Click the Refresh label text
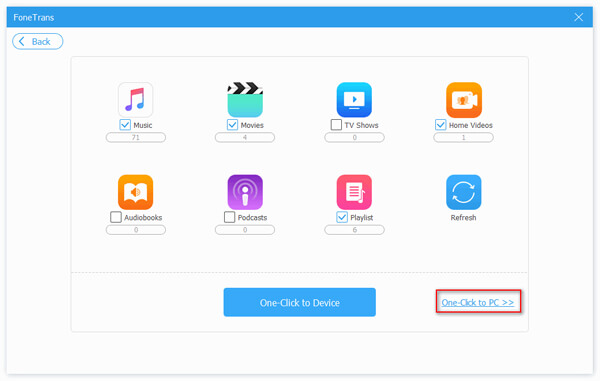The width and height of the screenshot is (600, 381). click(x=463, y=217)
